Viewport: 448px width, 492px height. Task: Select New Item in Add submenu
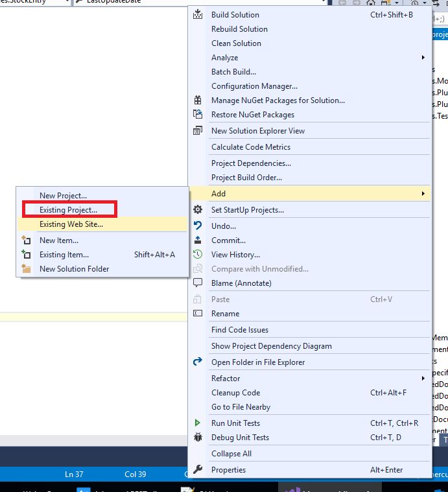(x=59, y=240)
